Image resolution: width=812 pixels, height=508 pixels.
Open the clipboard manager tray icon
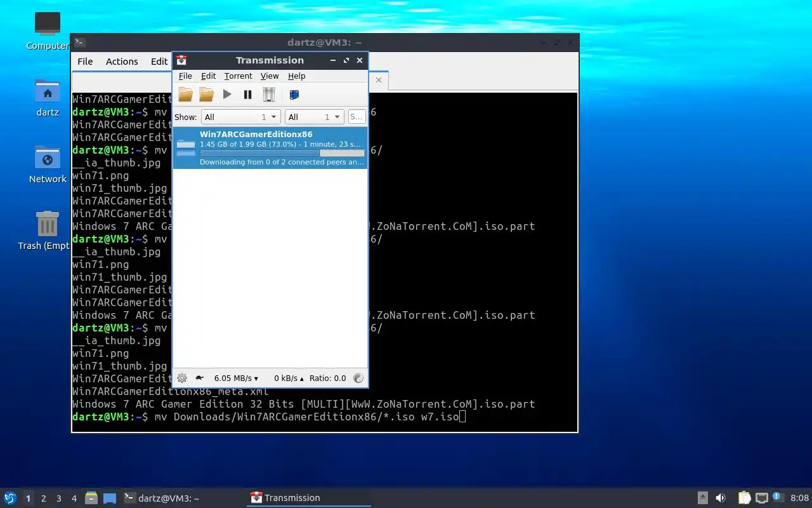pyautogui.click(x=744, y=498)
